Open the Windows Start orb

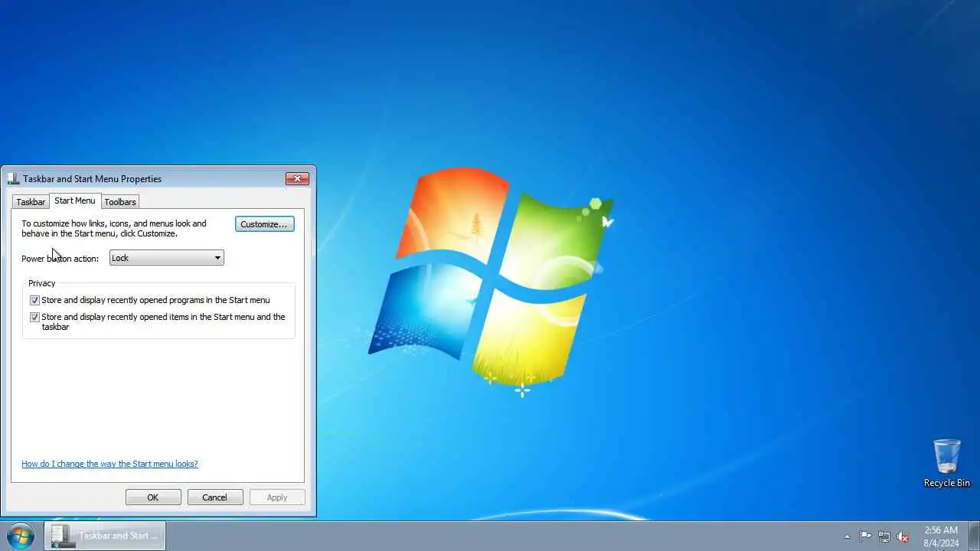21,536
